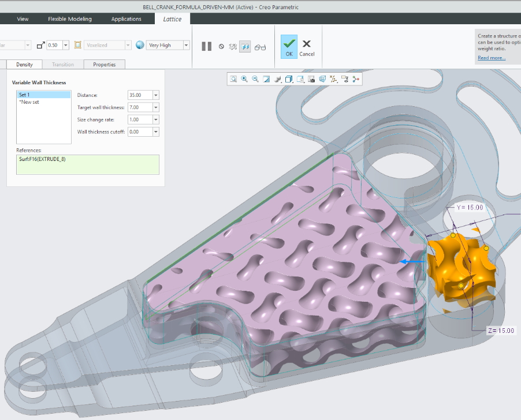Click the globe icon beside Very High

[140, 45]
